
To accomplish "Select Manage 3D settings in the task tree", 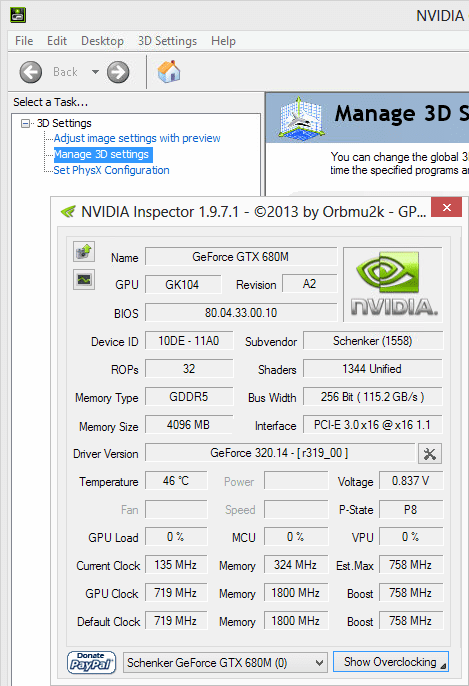I will click(102, 154).
